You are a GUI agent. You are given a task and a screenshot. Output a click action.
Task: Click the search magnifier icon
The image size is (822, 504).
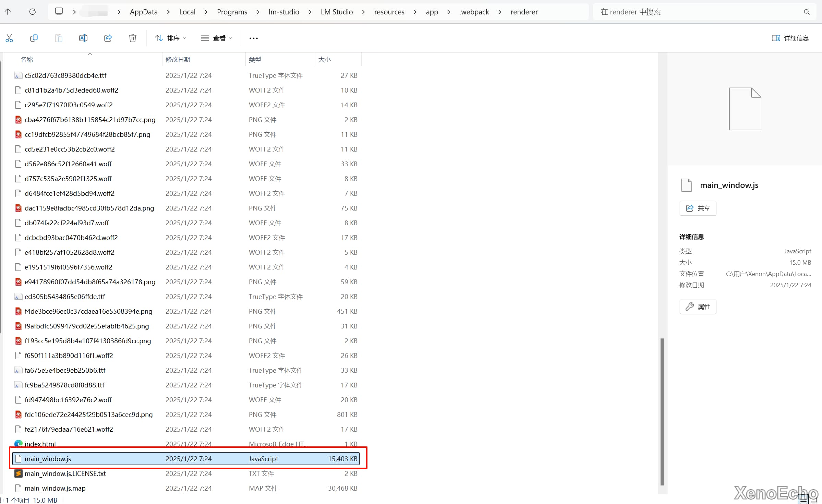pyautogui.click(x=807, y=12)
